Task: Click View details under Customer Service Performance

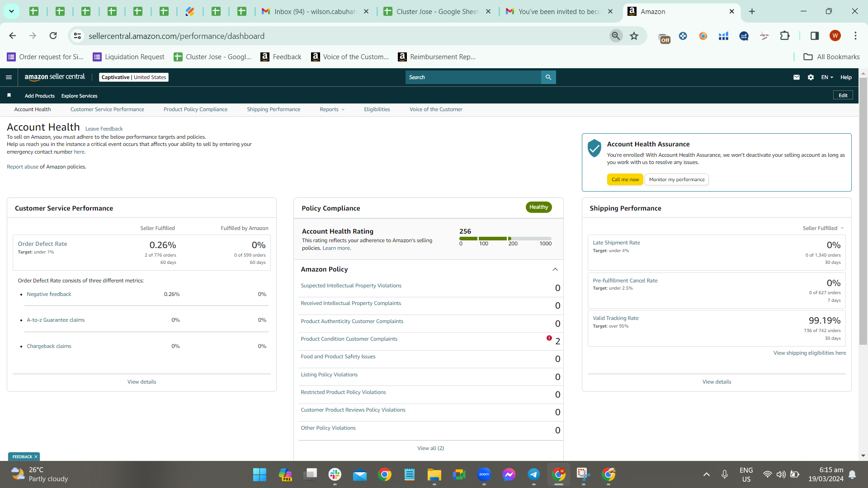Action: coord(142,382)
